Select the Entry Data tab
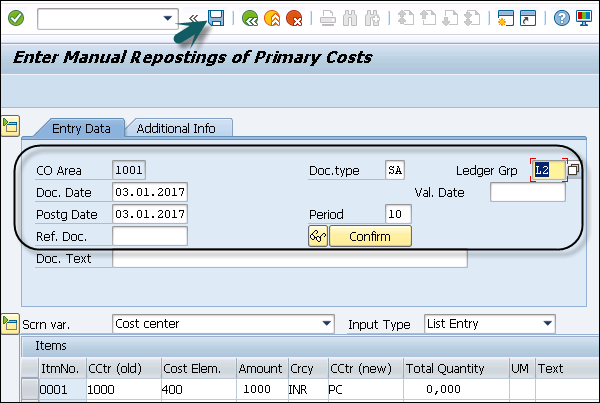This screenshot has height=403, width=600. click(78, 128)
